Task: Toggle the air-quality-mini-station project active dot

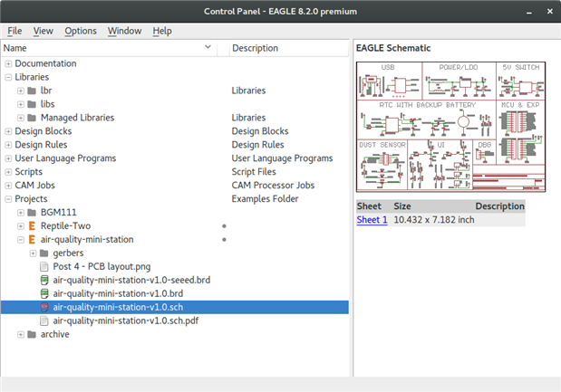Action: click(x=223, y=240)
